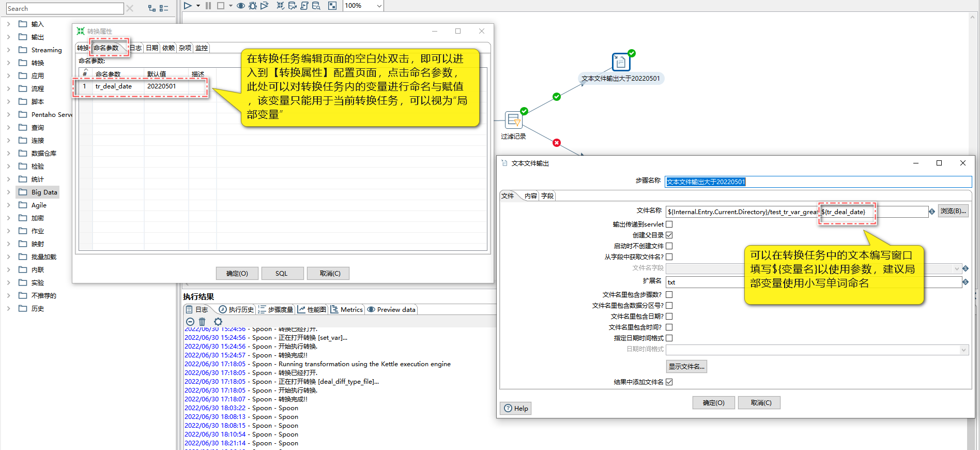Check 文件名里包含日期 option

(x=669, y=317)
